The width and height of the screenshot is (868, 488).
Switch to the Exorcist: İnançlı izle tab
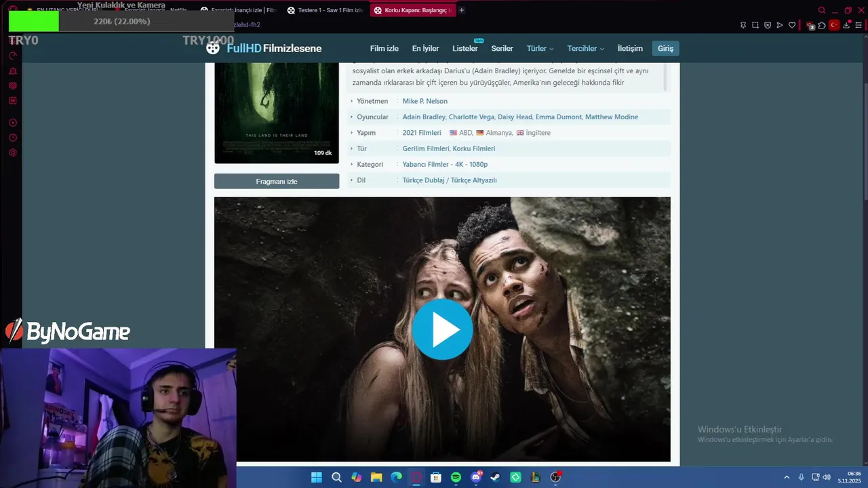238,10
